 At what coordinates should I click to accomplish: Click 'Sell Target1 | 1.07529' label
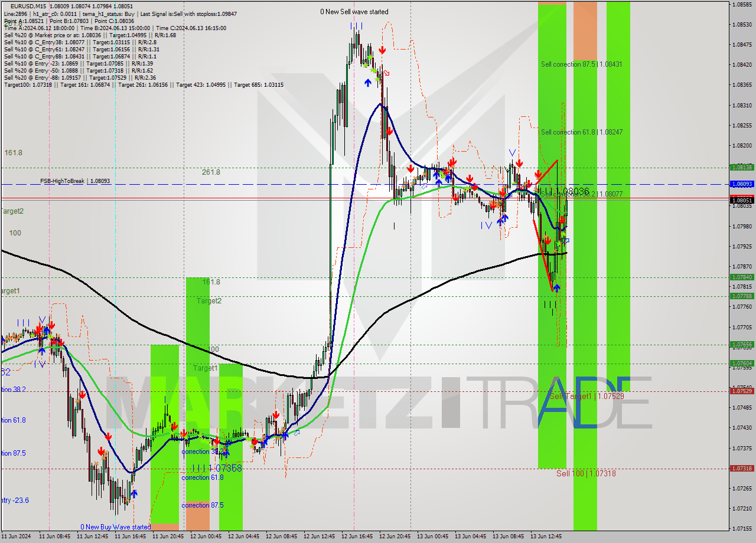[x=586, y=396]
